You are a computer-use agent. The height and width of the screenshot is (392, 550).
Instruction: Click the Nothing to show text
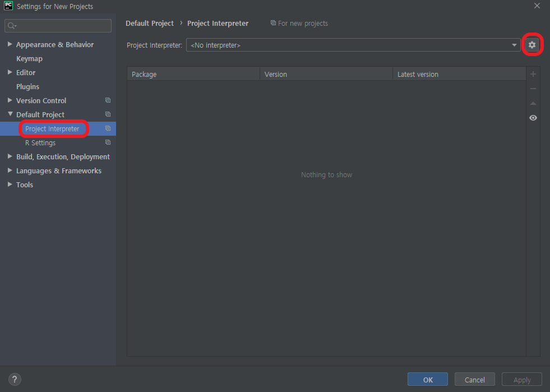click(x=326, y=175)
